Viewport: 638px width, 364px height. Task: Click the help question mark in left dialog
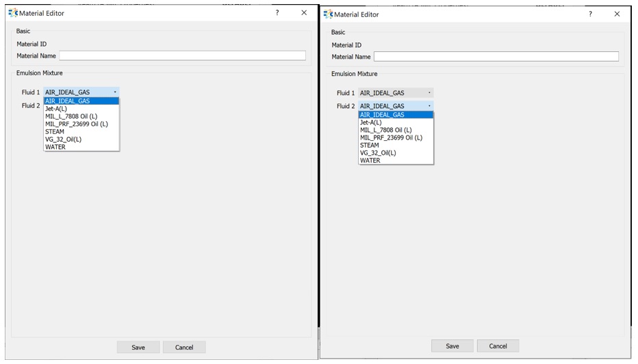[x=277, y=12]
